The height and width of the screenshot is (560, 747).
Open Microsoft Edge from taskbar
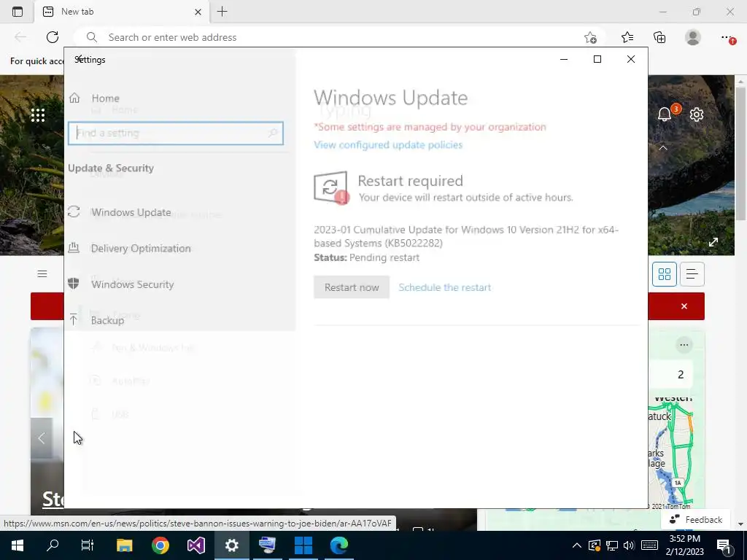(x=338, y=545)
